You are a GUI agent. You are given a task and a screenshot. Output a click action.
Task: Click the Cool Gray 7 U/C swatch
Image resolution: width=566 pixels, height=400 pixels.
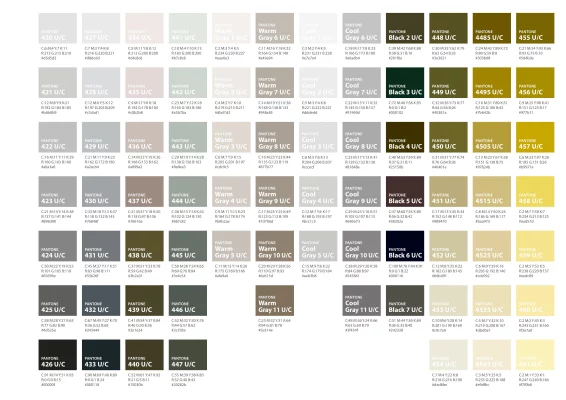tap(362, 83)
